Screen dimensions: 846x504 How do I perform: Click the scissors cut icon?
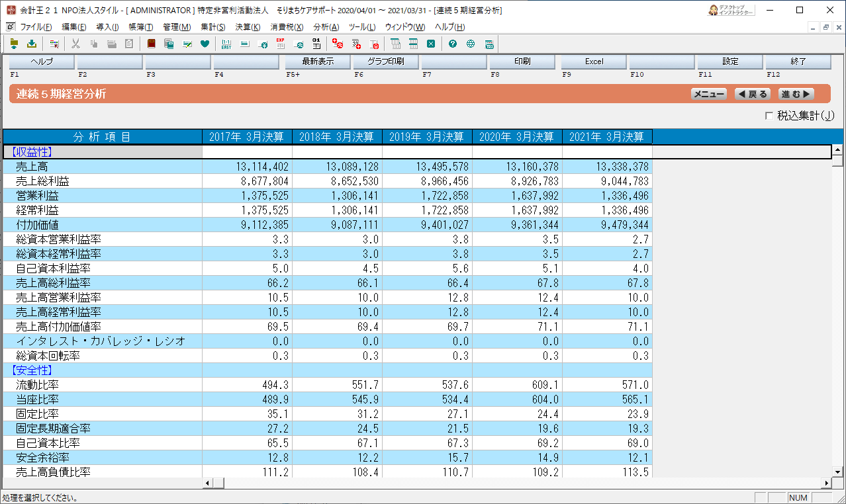[75, 44]
